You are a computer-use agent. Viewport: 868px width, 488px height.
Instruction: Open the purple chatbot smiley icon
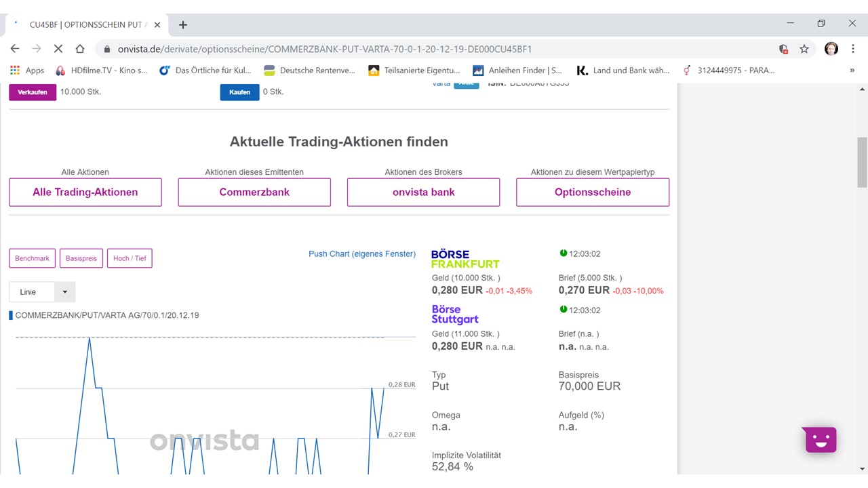821,440
